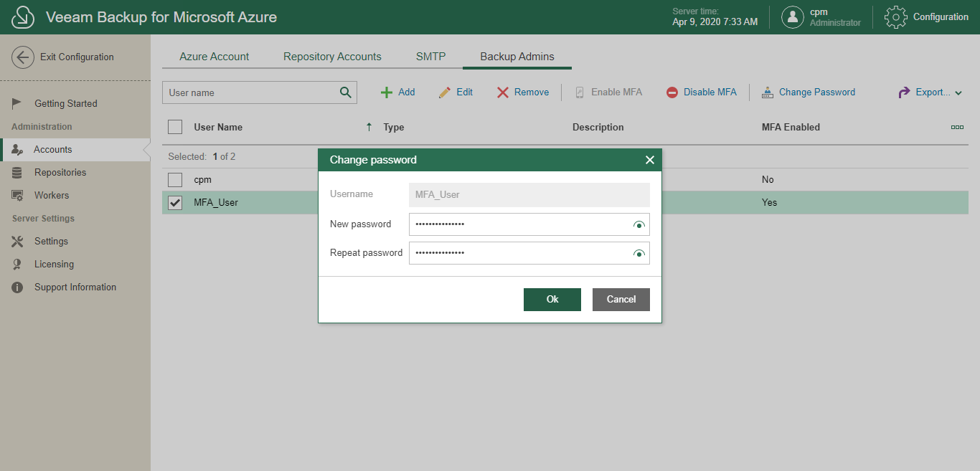Confirm with the Ok button

pyautogui.click(x=552, y=300)
